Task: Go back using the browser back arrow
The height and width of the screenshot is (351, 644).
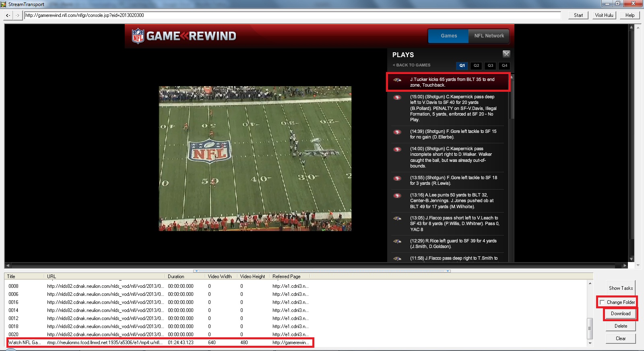Action: [8, 15]
